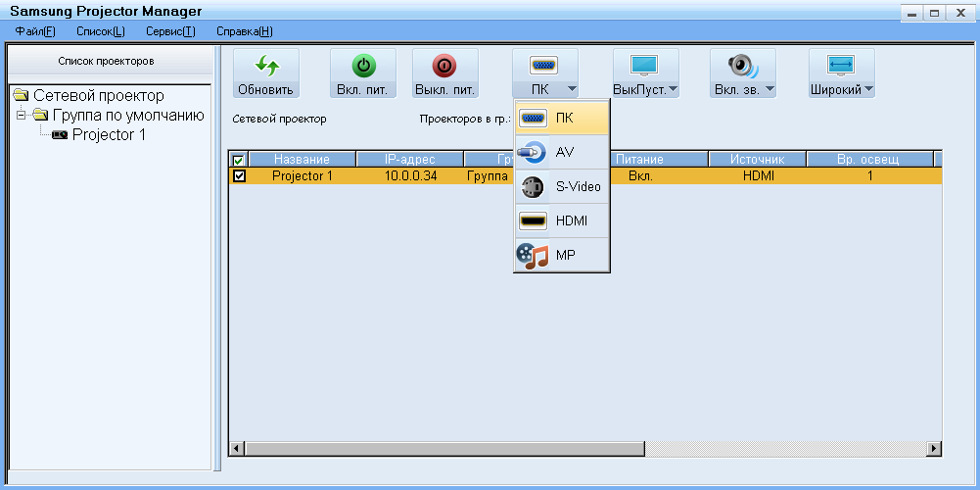This screenshot has height=490, width=980.
Task: Select Группа по умолчанию folder in tree
Action: pos(128,115)
